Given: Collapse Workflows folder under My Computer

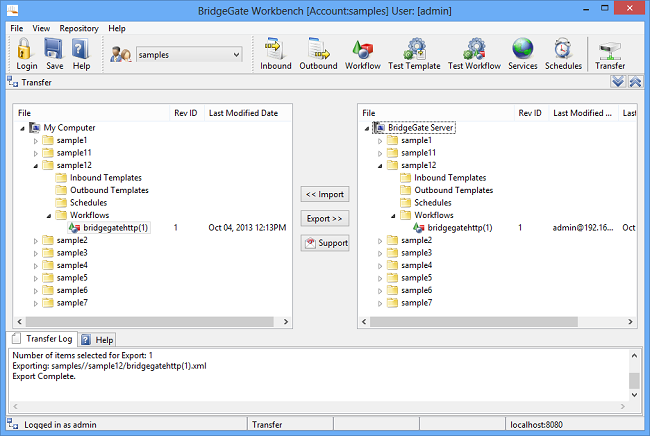Looking at the screenshot, I should click(48, 215).
